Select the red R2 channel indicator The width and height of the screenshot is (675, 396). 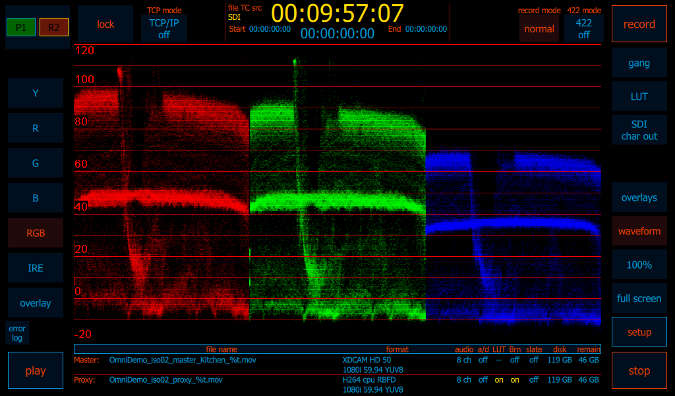[54, 27]
